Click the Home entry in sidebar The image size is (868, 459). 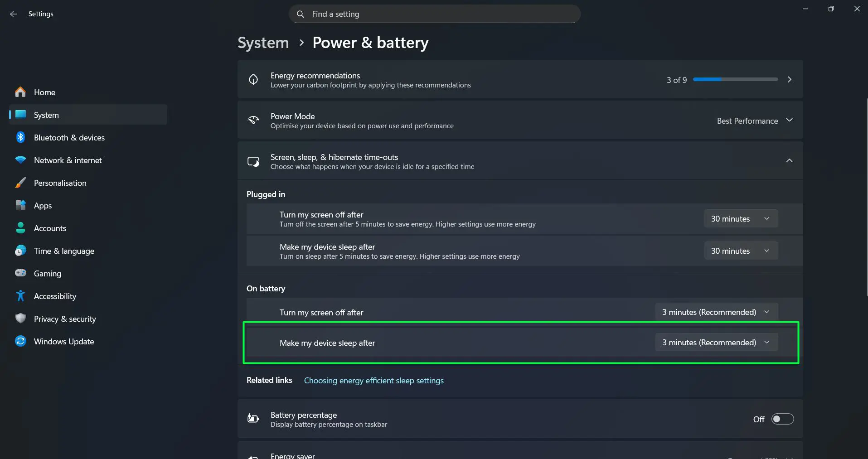pos(44,92)
